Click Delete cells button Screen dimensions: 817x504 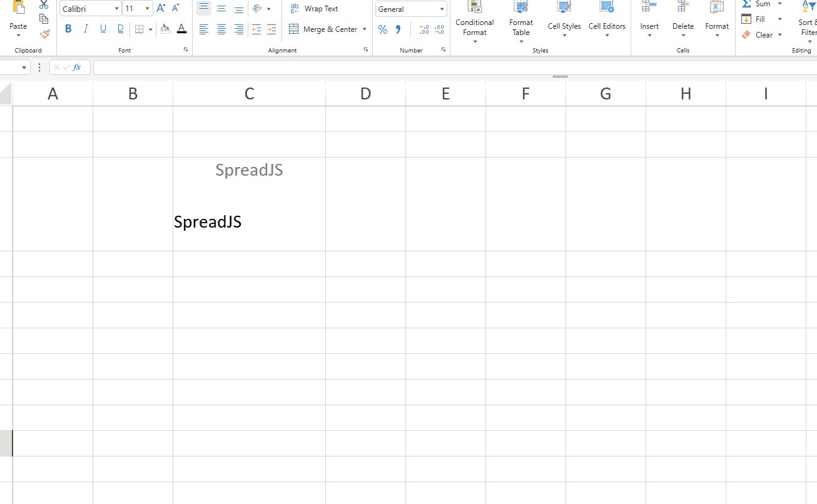coord(683,19)
